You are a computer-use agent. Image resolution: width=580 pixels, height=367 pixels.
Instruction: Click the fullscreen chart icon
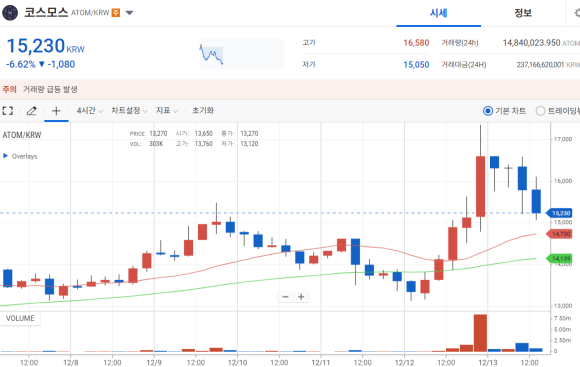[x=8, y=111]
